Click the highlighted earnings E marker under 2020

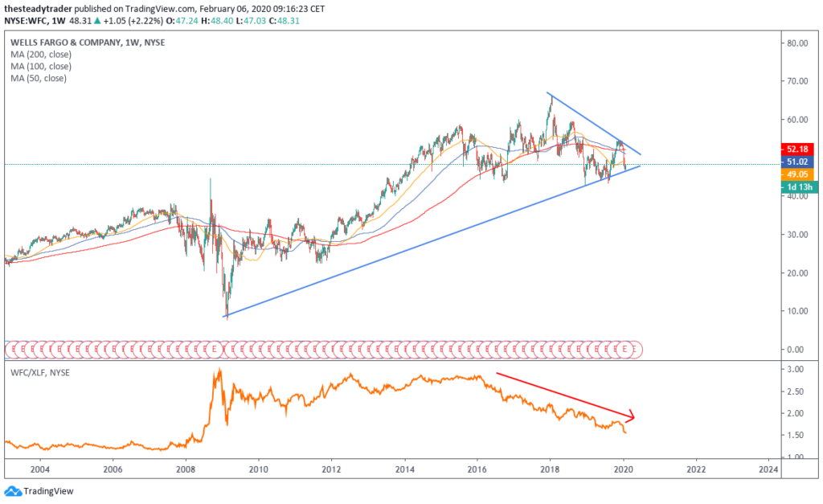[x=624, y=349]
